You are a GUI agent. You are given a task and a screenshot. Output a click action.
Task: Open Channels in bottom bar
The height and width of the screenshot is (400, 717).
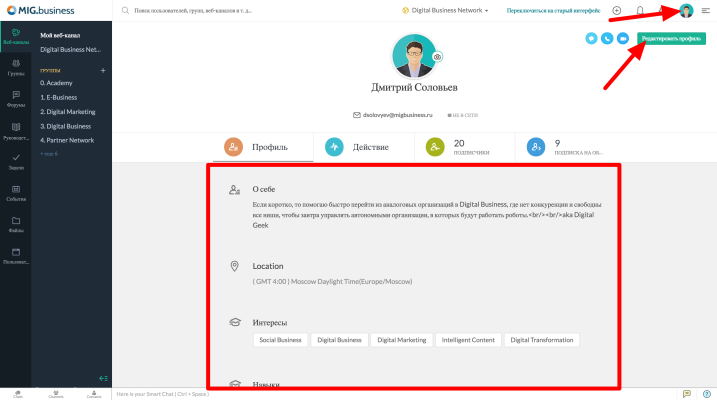[56, 394]
